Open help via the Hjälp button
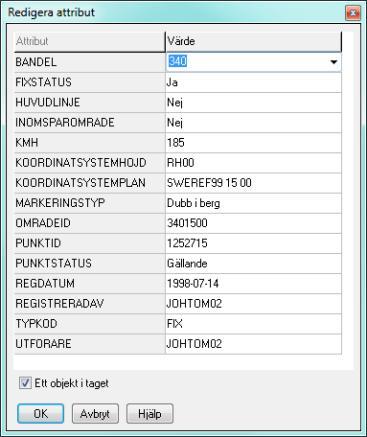This screenshot has width=367, height=437. pos(150,414)
